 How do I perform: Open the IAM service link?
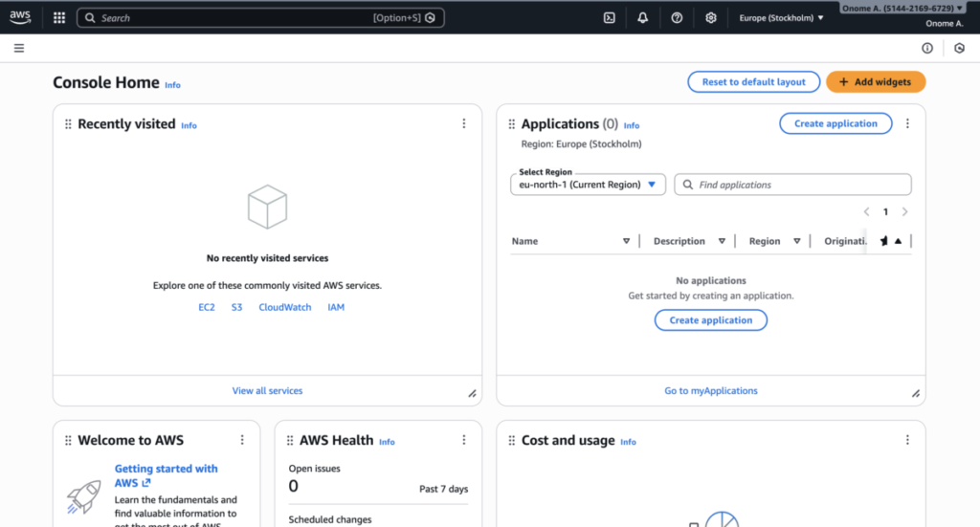click(x=336, y=307)
